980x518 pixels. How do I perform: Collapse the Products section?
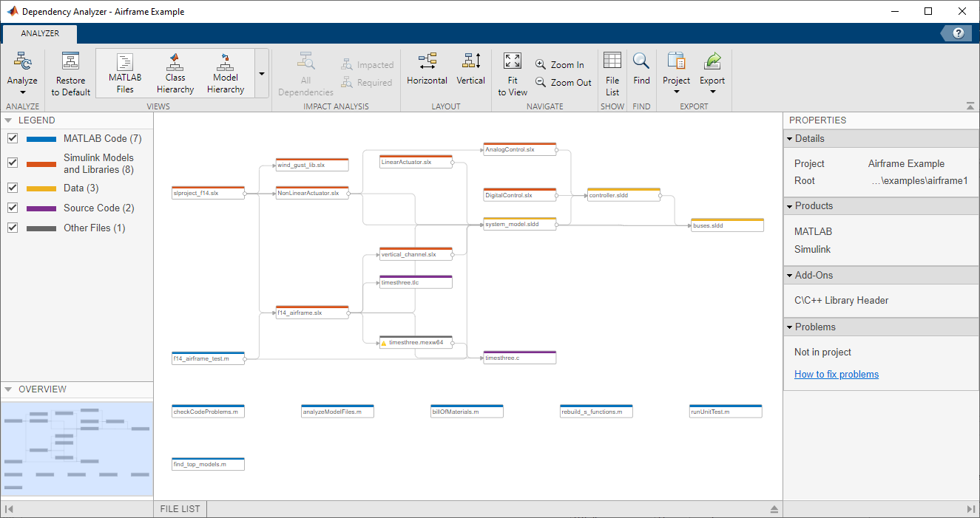[790, 205]
